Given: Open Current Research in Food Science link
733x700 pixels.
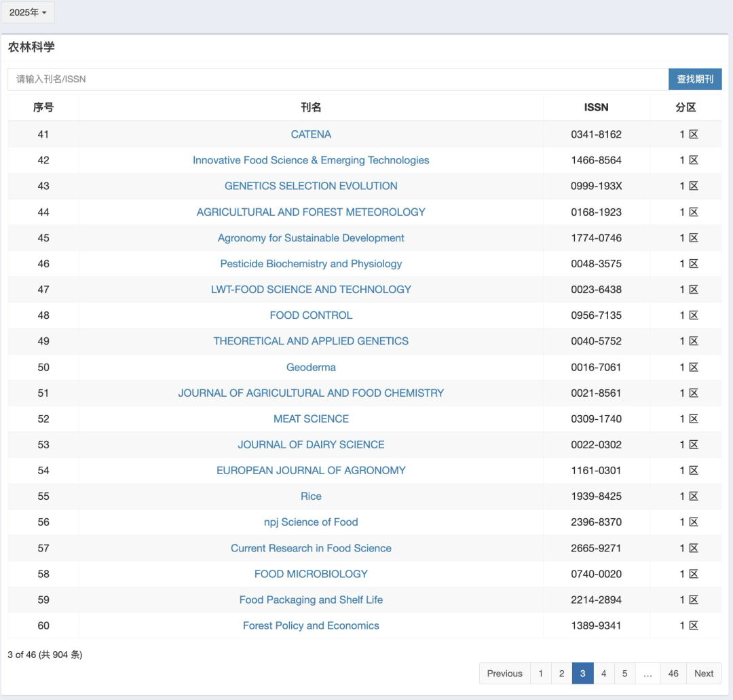Looking at the screenshot, I should pos(311,548).
